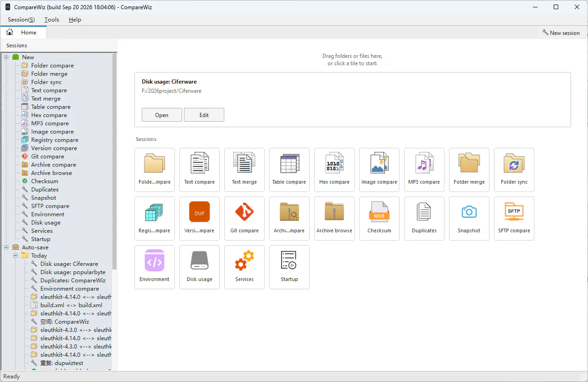Open the Snapshot camera tile
This screenshot has height=382, width=588.
tap(469, 219)
